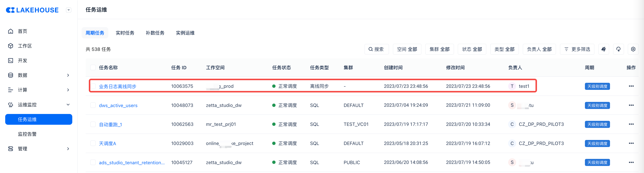
Task: Switch to the 实例运维 tab
Action: point(185,33)
